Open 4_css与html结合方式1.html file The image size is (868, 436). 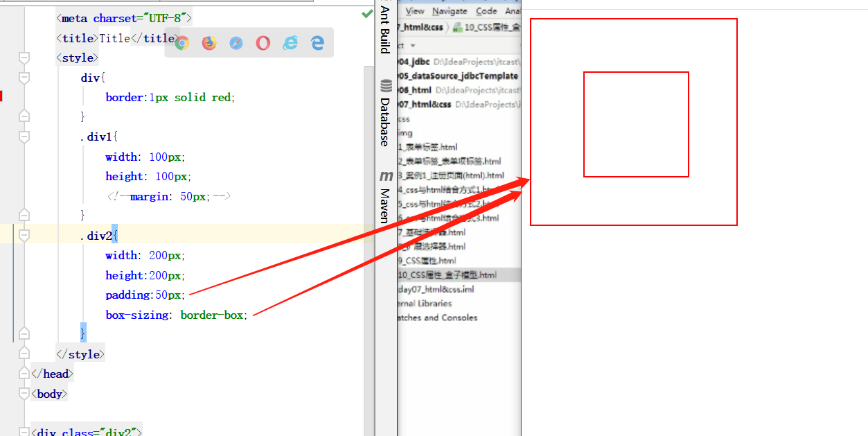point(449,189)
